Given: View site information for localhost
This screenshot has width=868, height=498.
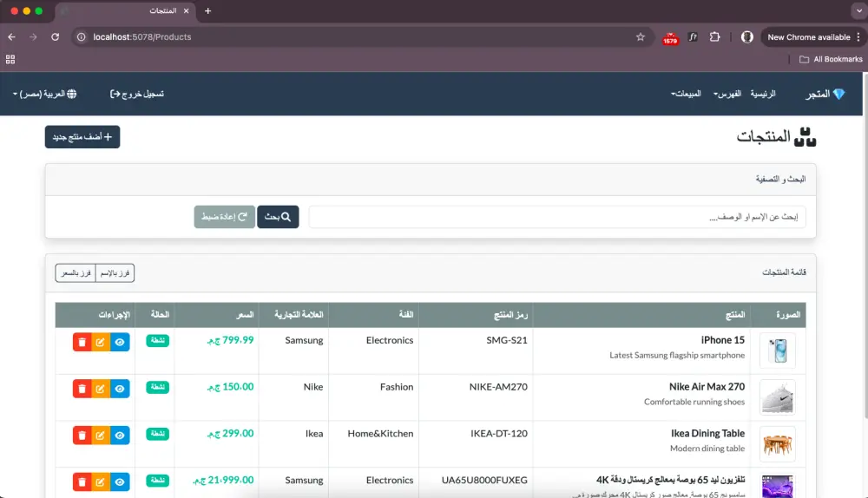Looking at the screenshot, I should 82,37.
